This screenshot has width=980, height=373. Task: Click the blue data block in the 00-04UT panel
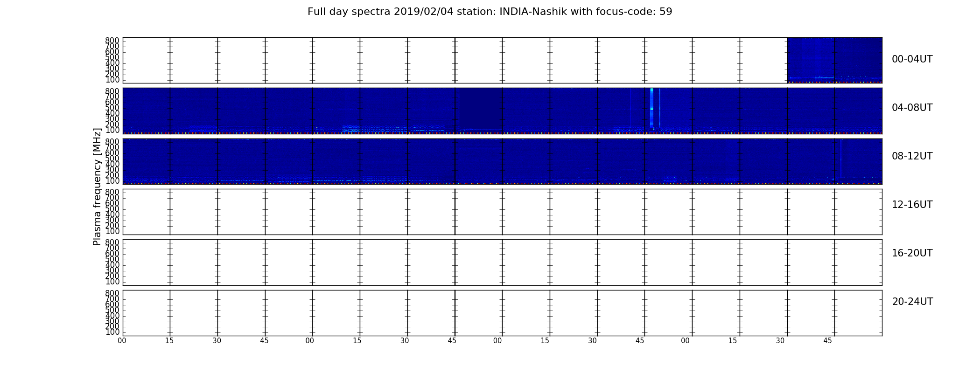(834, 60)
